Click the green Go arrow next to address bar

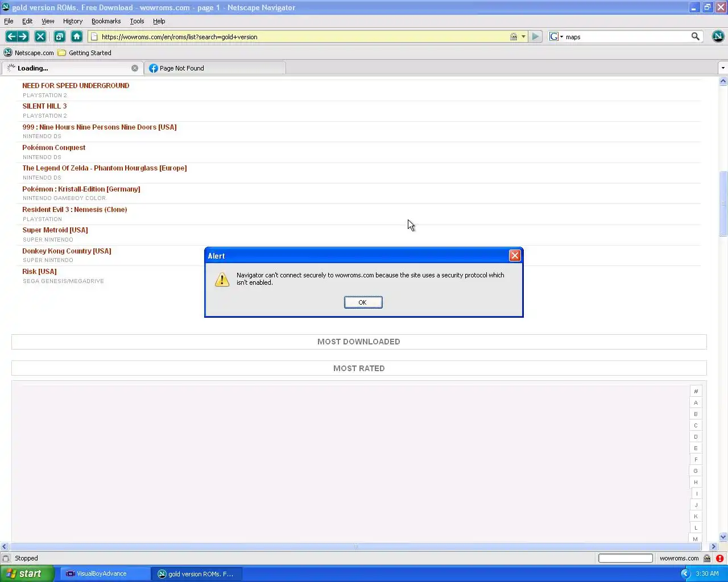[x=535, y=36]
